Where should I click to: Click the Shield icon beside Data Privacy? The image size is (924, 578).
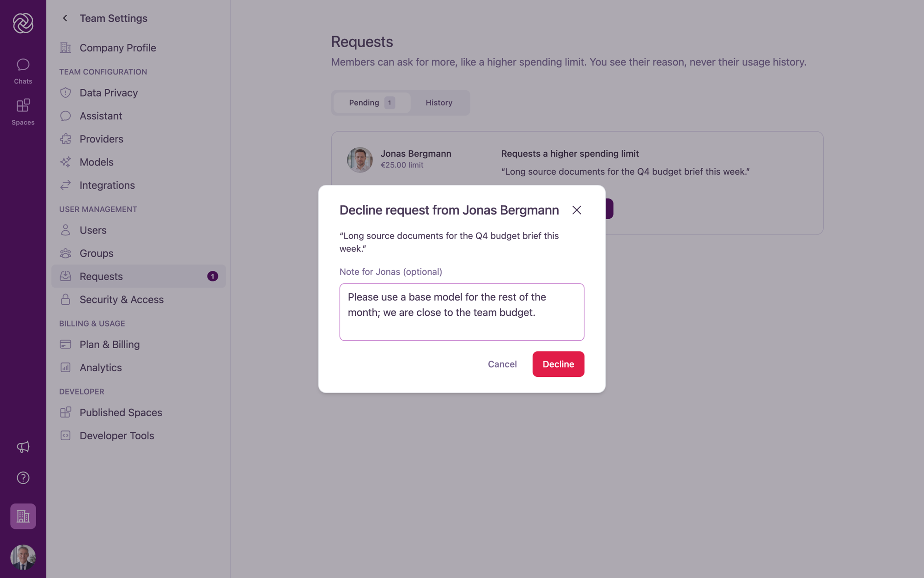pos(66,92)
